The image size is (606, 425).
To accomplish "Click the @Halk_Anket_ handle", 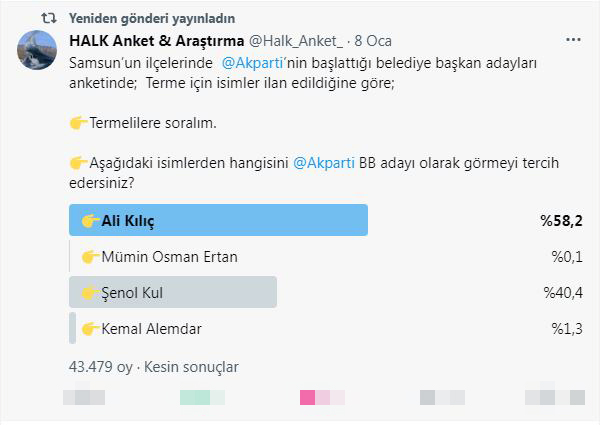I will [296, 41].
